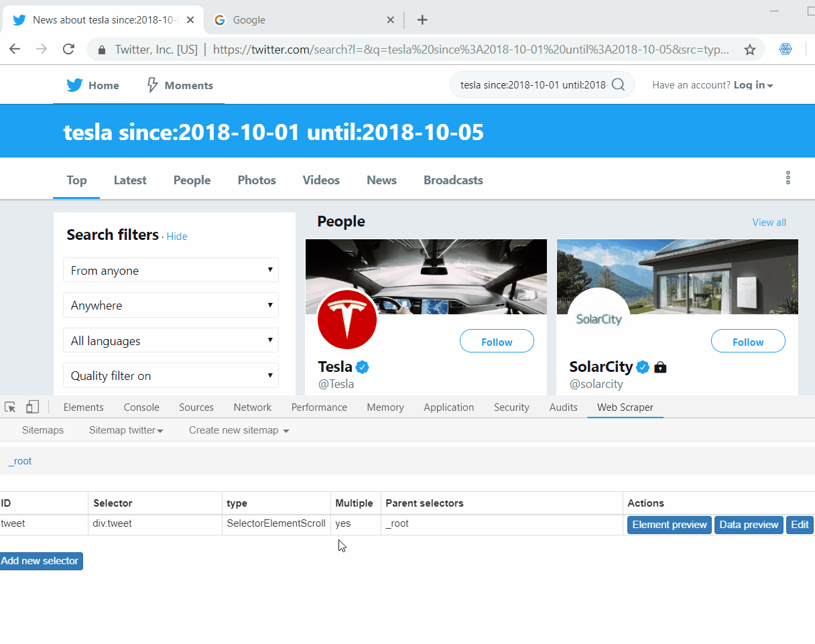
Task: Open the three-dot more options menu
Action: [788, 178]
